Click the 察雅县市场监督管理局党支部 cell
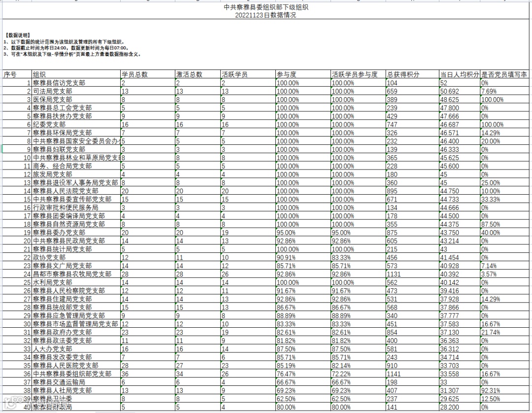Screen dimensions: 532x413 (x=76, y=324)
